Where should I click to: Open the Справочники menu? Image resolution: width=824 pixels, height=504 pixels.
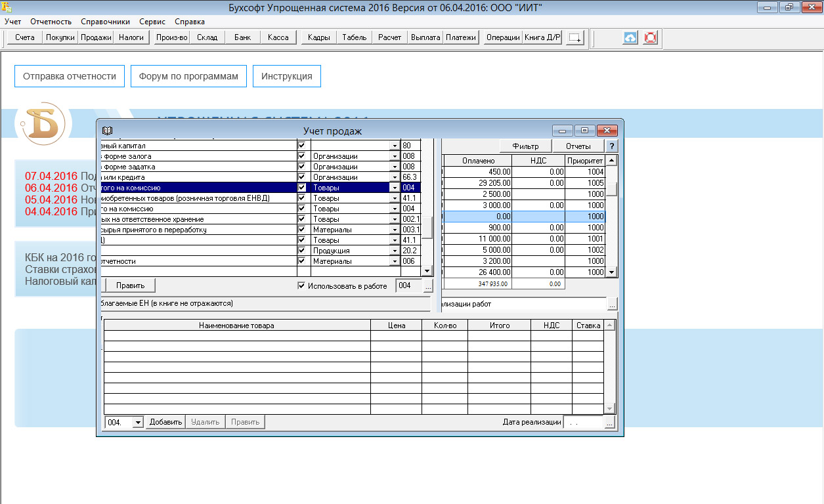point(105,22)
